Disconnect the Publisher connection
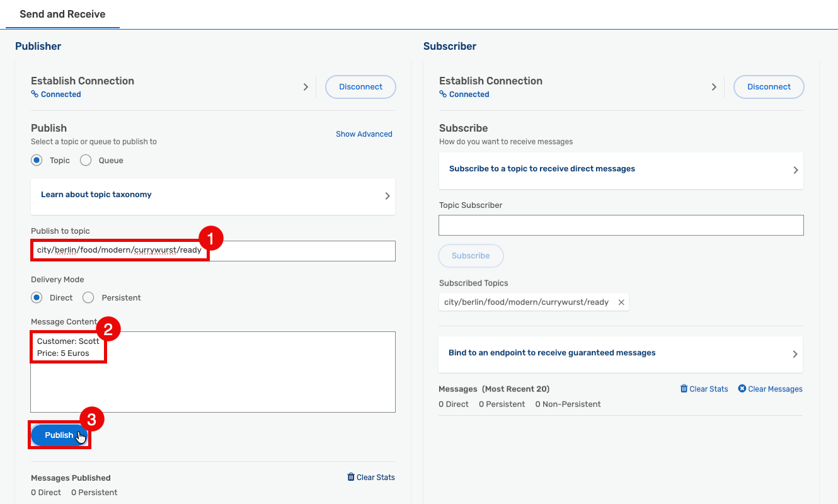838x504 pixels. (360, 87)
